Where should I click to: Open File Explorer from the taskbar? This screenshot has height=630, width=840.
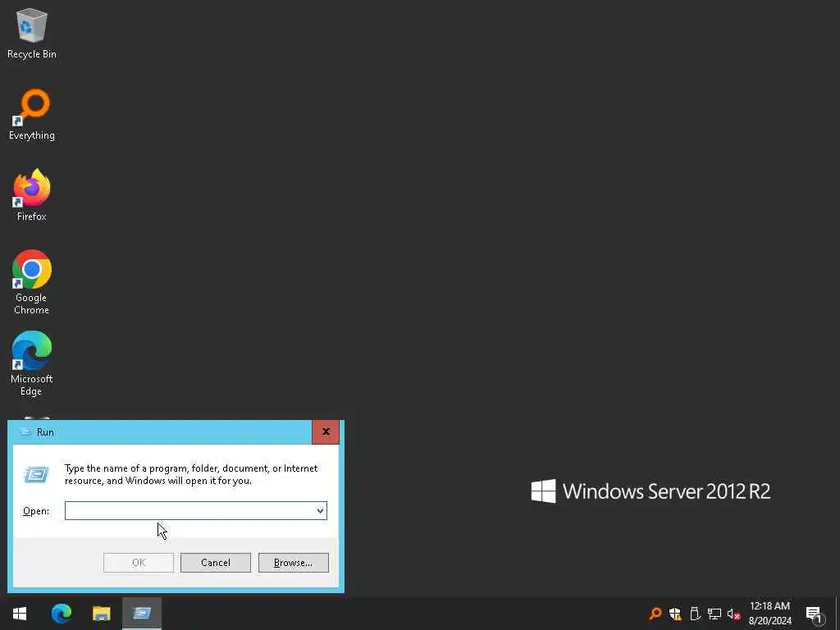pos(101,614)
